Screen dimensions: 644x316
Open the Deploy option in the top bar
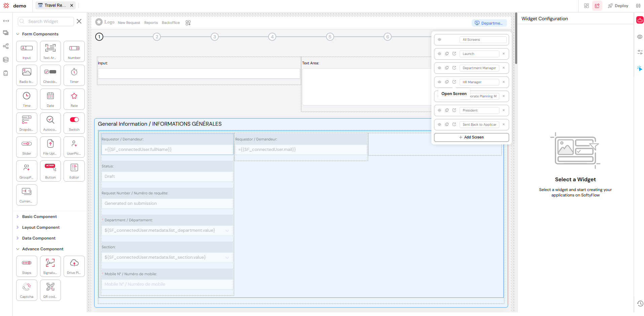[x=618, y=5]
